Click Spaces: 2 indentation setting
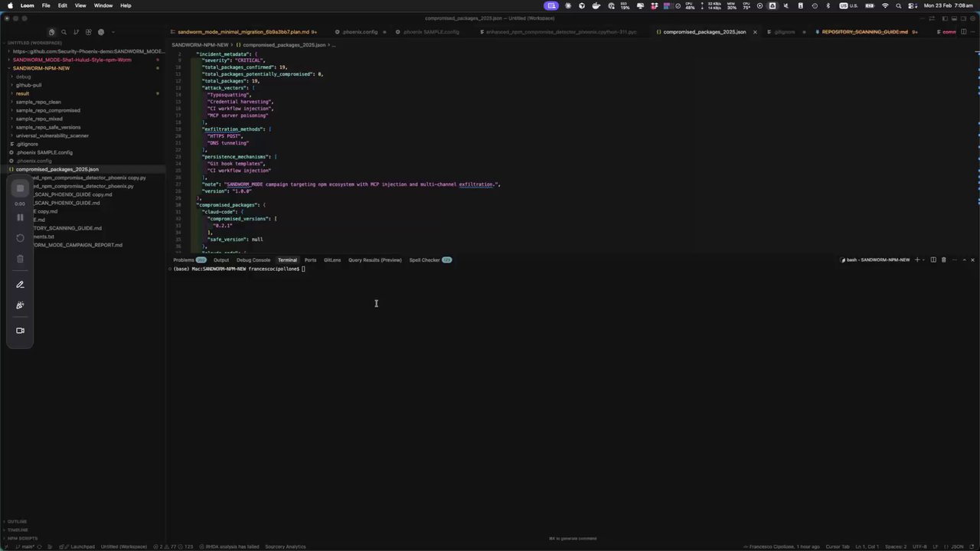 point(896,546)
